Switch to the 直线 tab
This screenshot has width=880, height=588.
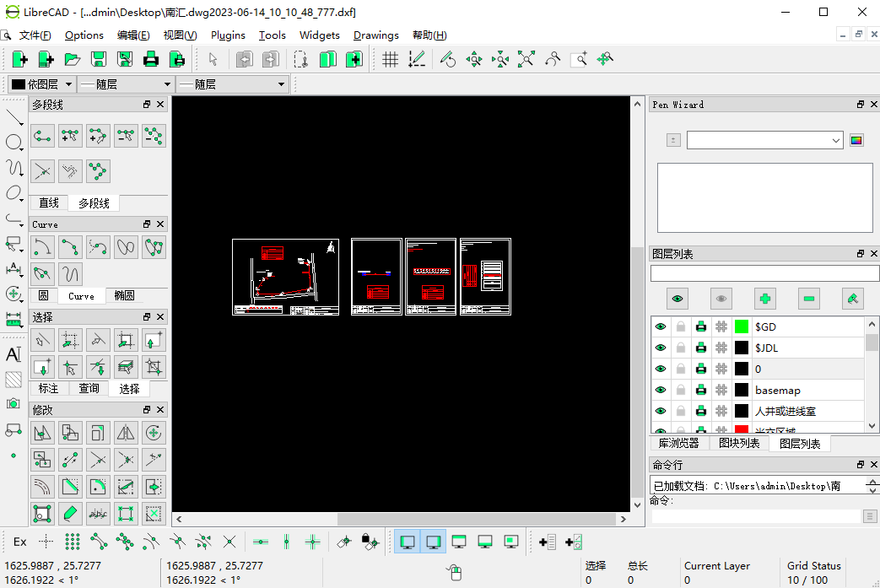[x=49, y=203]
